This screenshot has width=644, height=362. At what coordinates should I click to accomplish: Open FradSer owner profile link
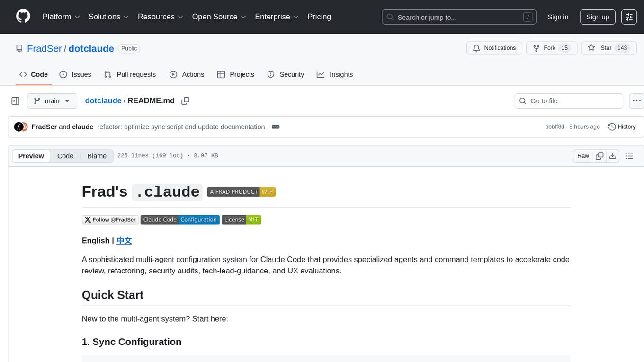(45, 48)
